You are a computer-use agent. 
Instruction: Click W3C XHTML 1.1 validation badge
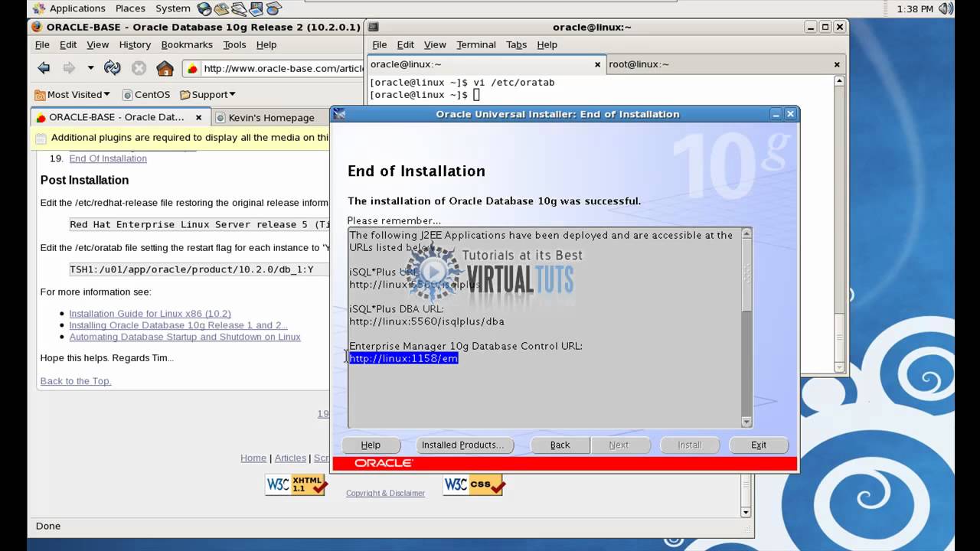click(x=296, y=485)
